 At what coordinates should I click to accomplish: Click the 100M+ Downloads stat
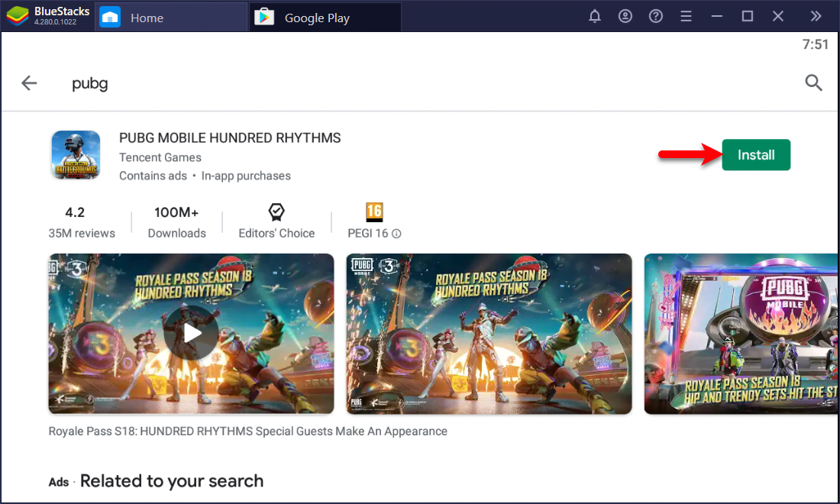177,222
